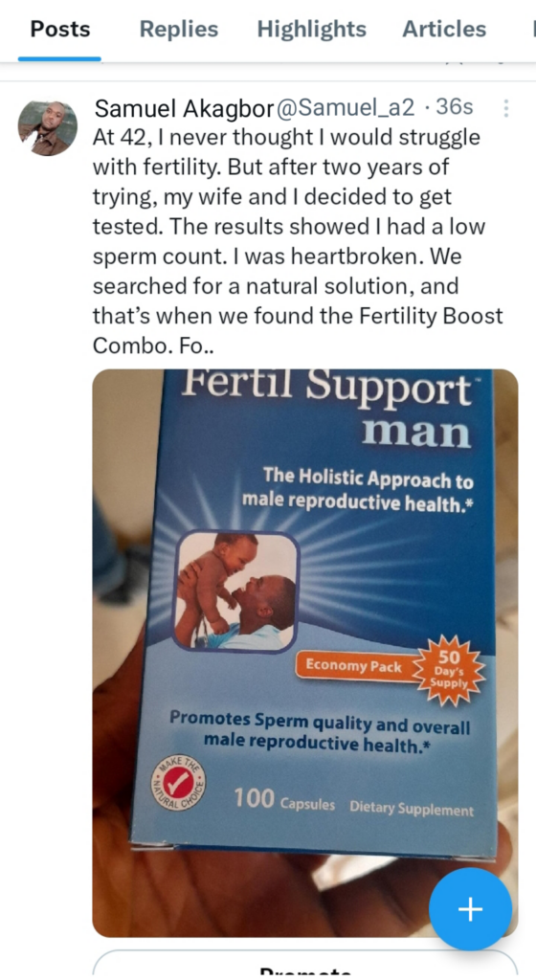Open the attached Fertil Support photo
This screenshot has height=980, width=536.
coord(305,653)
